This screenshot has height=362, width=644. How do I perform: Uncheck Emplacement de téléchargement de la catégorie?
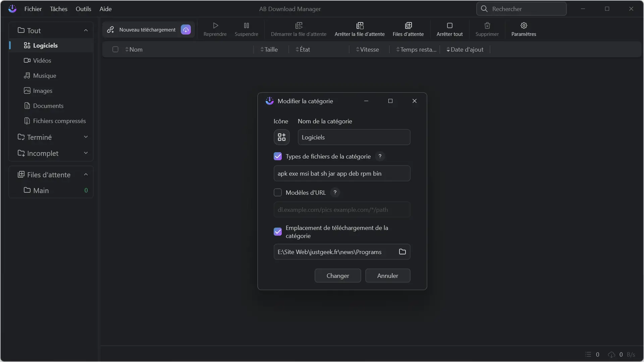coord(278,232)
